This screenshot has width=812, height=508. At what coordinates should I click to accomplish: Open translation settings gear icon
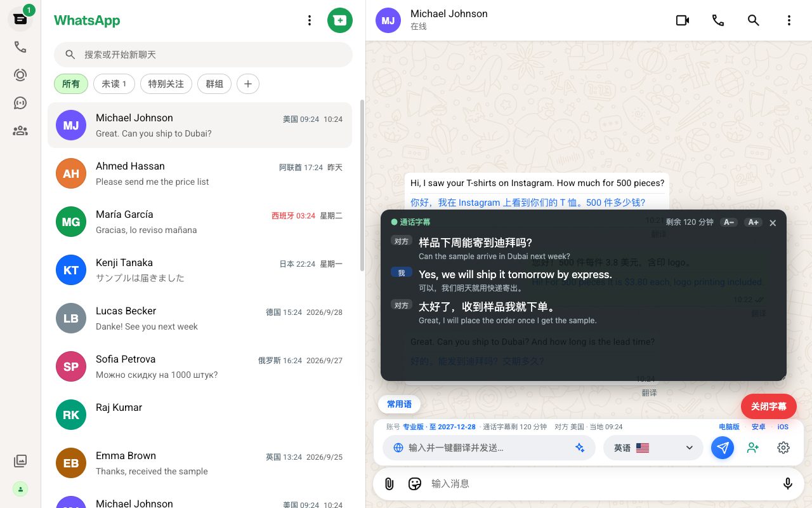pyautogui.click(x=783, y=448)
